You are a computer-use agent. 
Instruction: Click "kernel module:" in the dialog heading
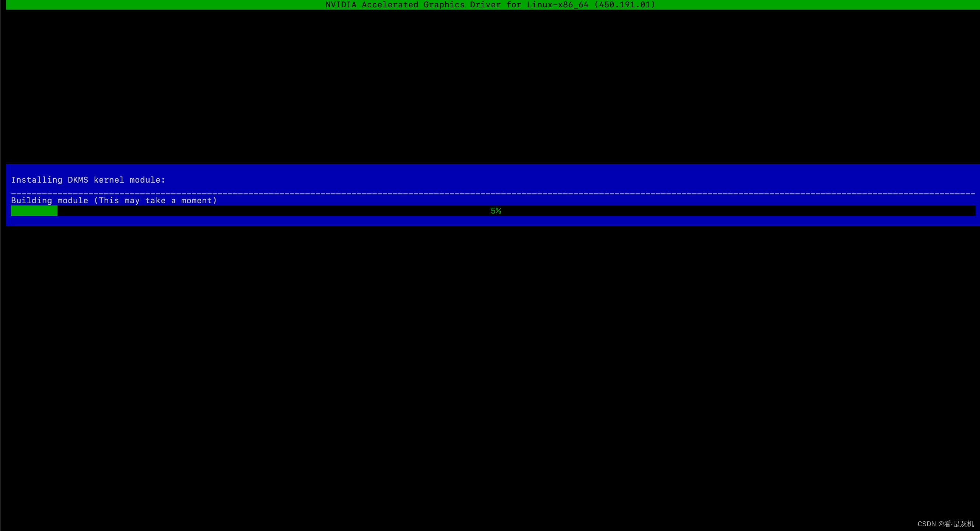point(129,180)
